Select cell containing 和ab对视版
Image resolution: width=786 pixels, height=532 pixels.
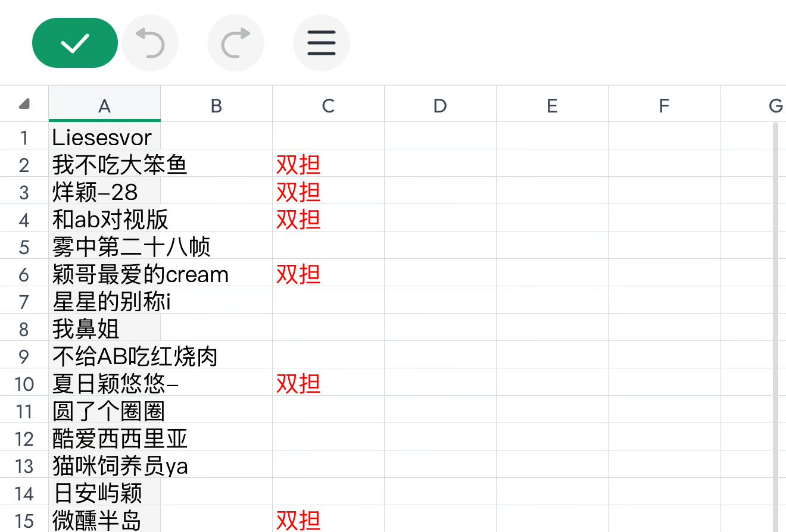tap(104, 218)
